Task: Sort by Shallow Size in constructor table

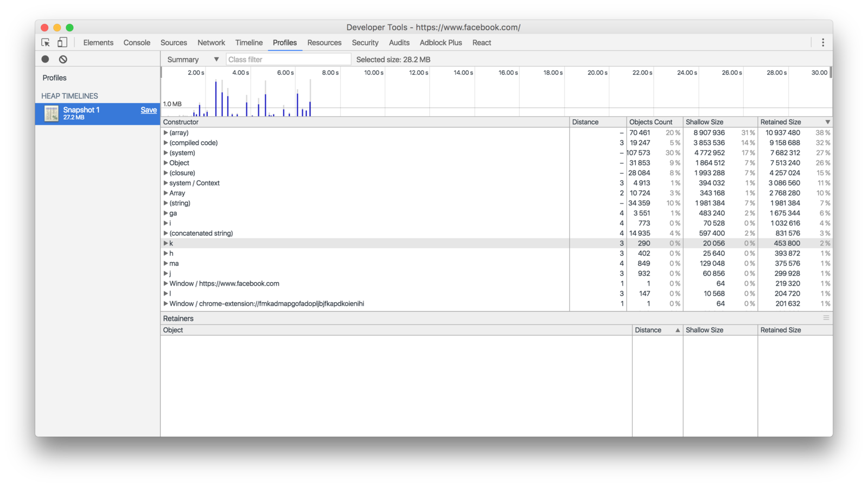Action: (720, 122)
